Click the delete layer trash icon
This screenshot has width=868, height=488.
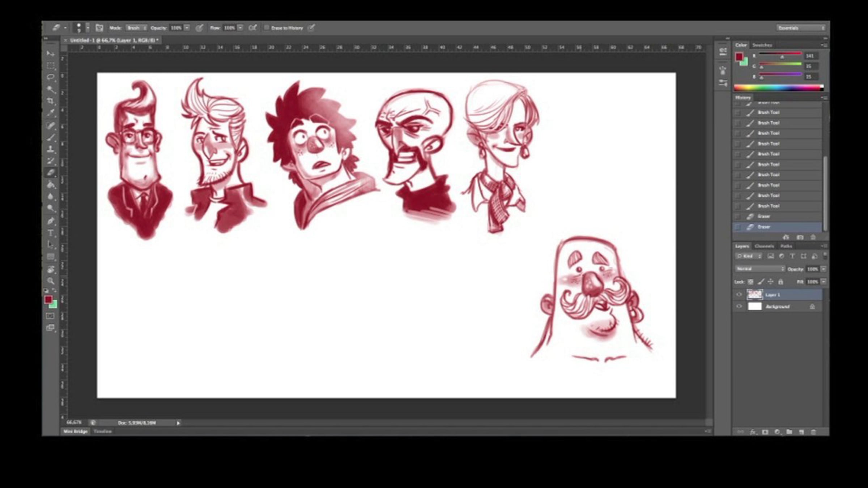click(813, 432)
